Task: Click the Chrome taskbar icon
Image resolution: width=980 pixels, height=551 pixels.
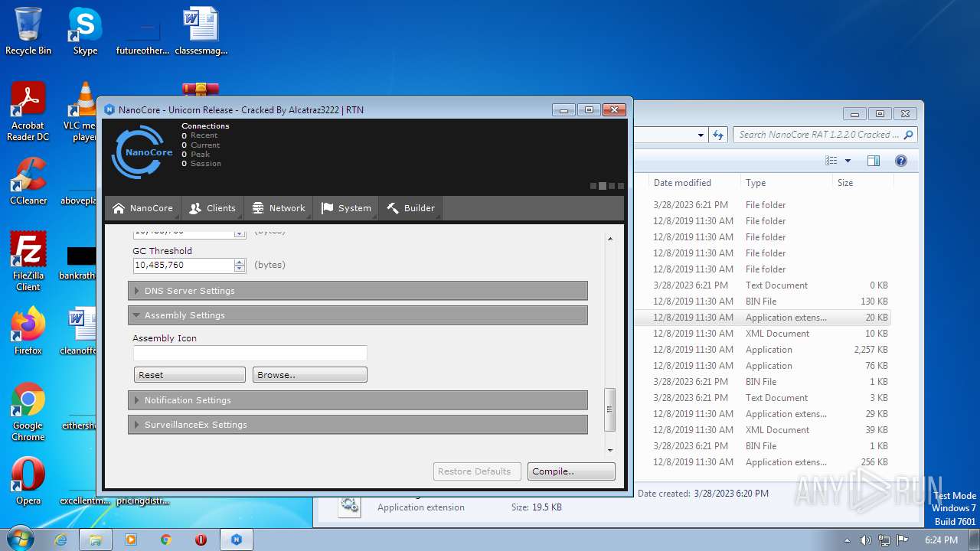Action: pyautogui.click(x=166, y=540)
